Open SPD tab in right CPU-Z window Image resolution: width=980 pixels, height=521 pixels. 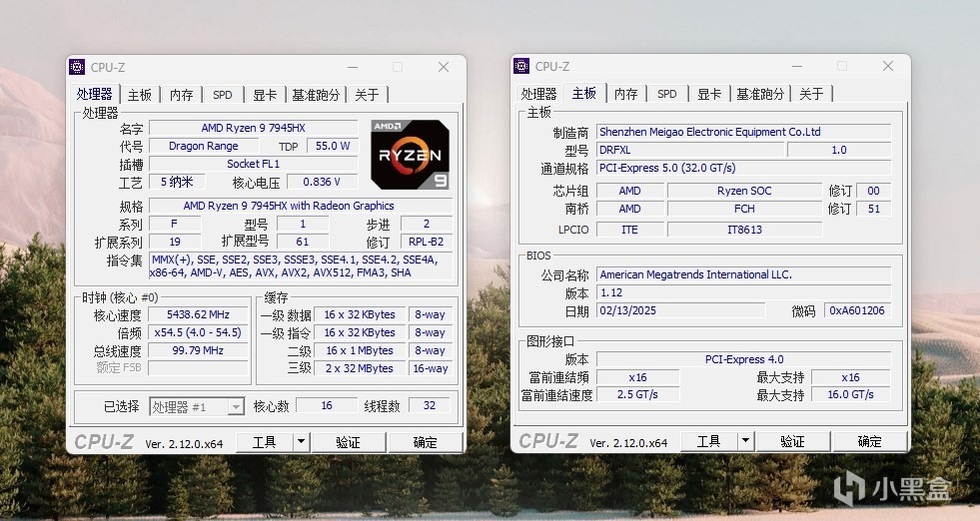tap(667, 94)
